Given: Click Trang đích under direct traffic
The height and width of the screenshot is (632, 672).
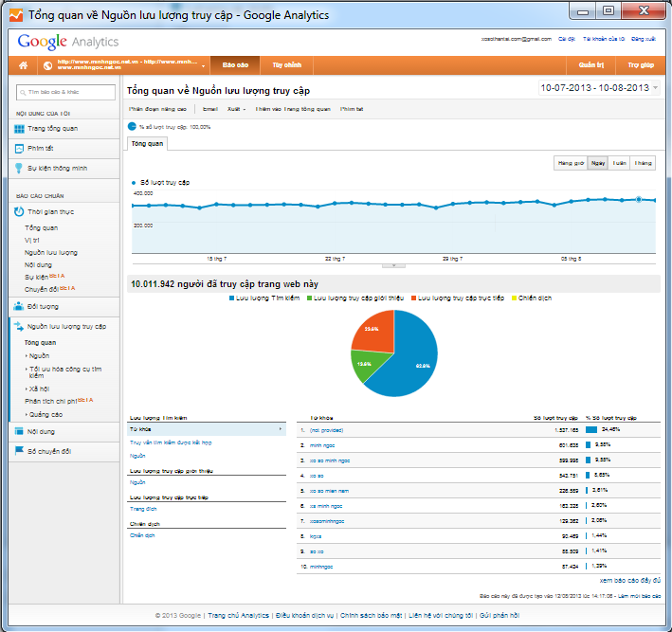Looking at the screenshot, I should 143,509.
